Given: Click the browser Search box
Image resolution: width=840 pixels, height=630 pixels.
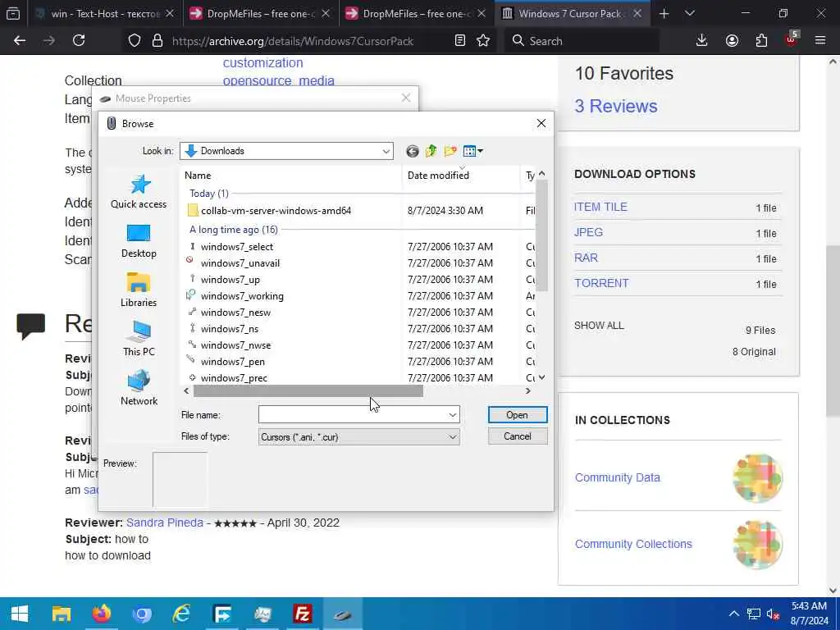Looking at the screenshot, I should coord(582,41).
